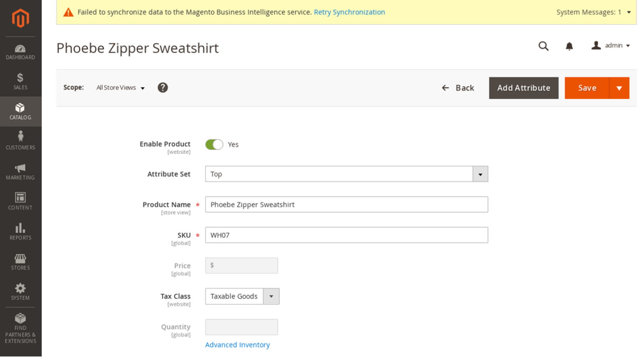Open the All Store Views scope selector
644x362 pixels.
point(121,88)
